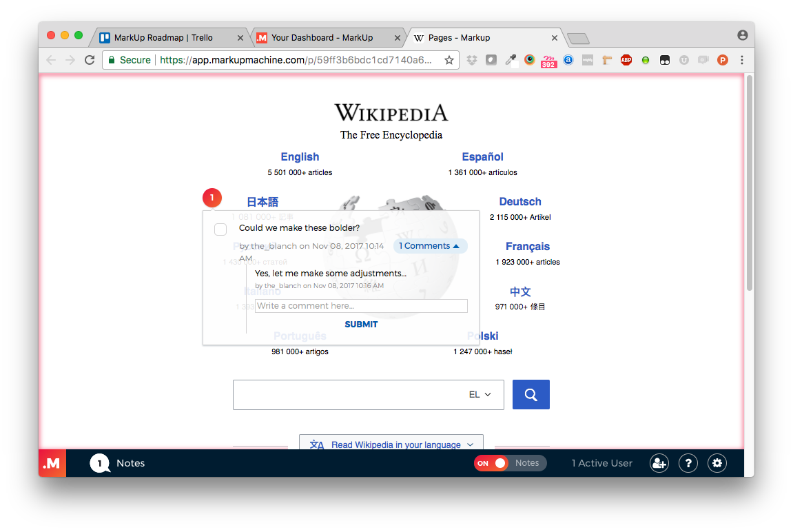This screenshot has width=793, height=532.
Task: Collapse the 1 Comments thread
Action: click(x=429, y=246)
